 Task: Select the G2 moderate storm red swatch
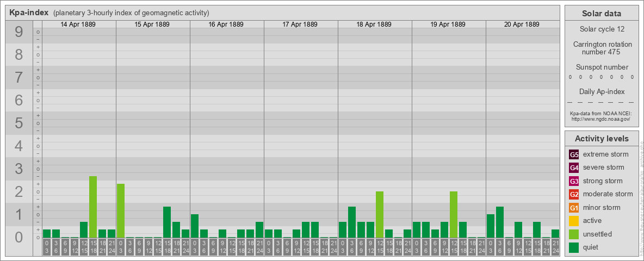(574, 194)
